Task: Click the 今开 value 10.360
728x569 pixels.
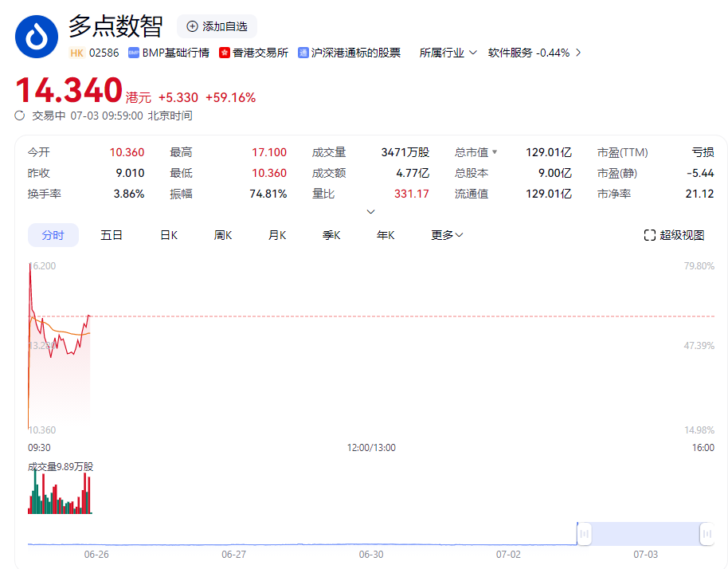Action: [127, 152]
